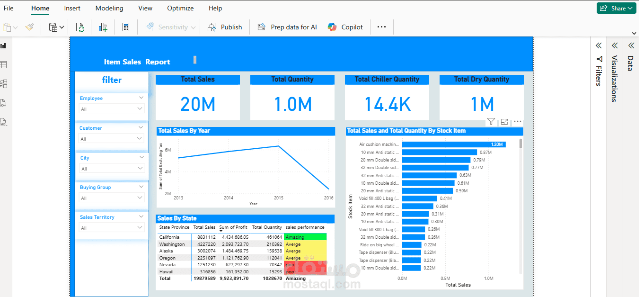This screenshot has width=644, height=297.
Task: Expand the Filters pane chevrons
Action: tap(599, 45)
